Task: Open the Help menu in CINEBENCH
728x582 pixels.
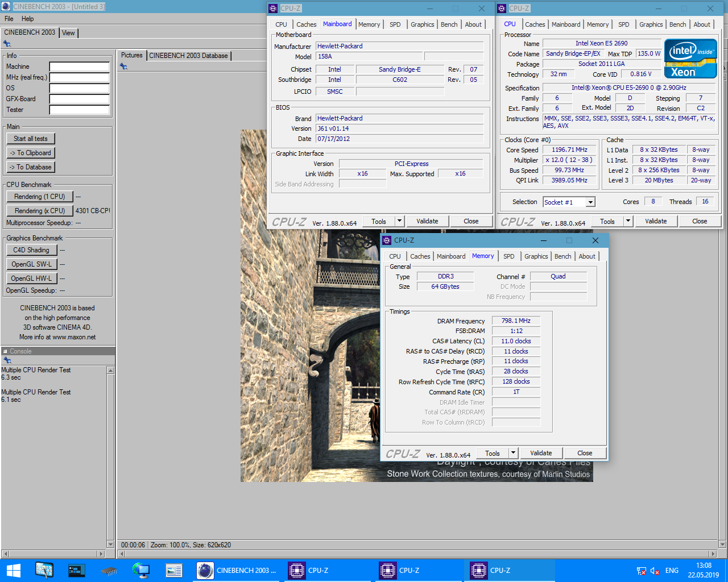Action: [x=27, y=19]
